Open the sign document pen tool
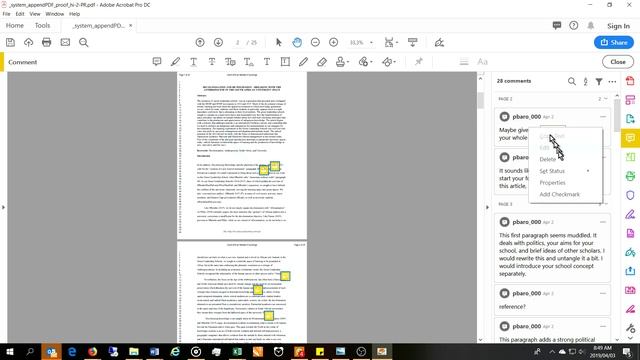Screen dimensions: 640x360 click(x=439, y=42)
